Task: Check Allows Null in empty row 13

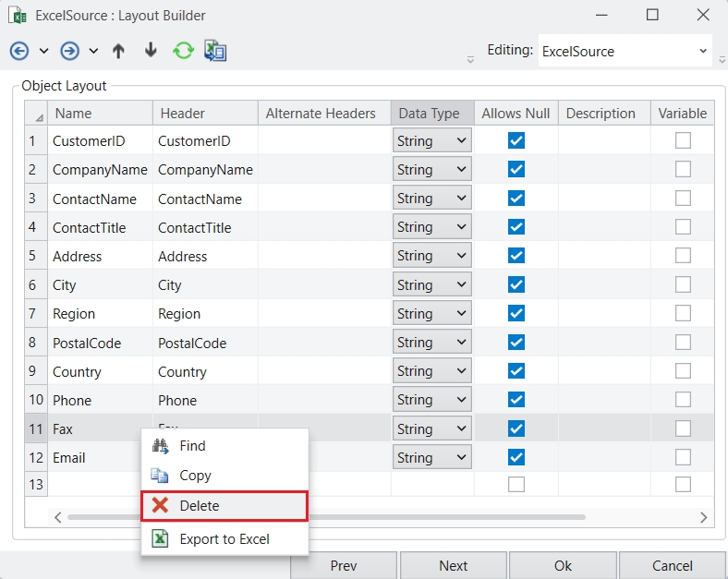Action: tap(516, 485)
